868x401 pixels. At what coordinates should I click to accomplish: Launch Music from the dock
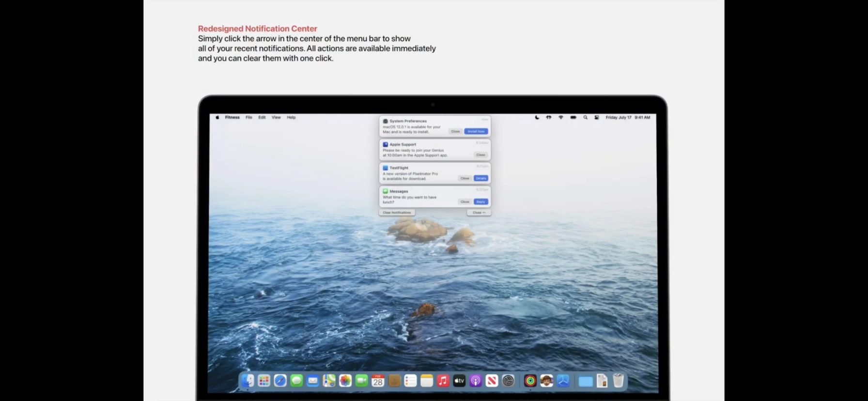click(x=443, y=381)
